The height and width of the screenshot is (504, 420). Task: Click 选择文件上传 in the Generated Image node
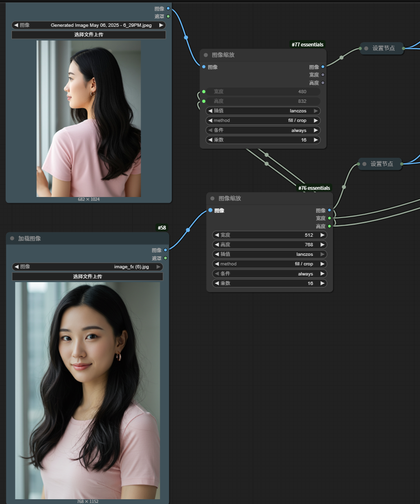[88, 35]
